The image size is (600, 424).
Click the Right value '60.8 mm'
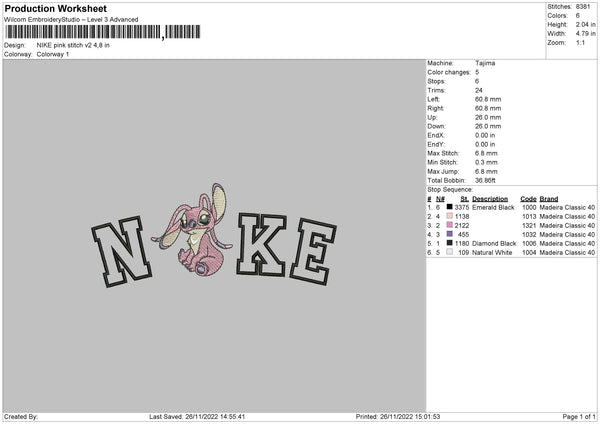tap(488, 108)
